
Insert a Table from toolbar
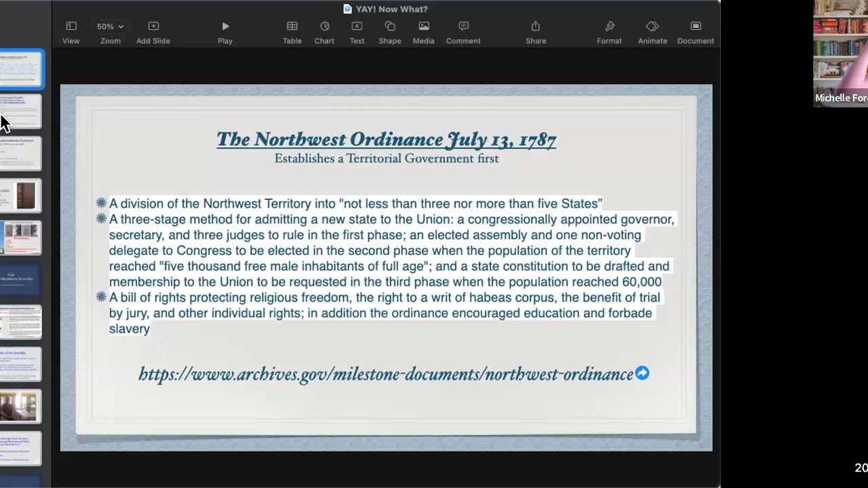(292, 32)
